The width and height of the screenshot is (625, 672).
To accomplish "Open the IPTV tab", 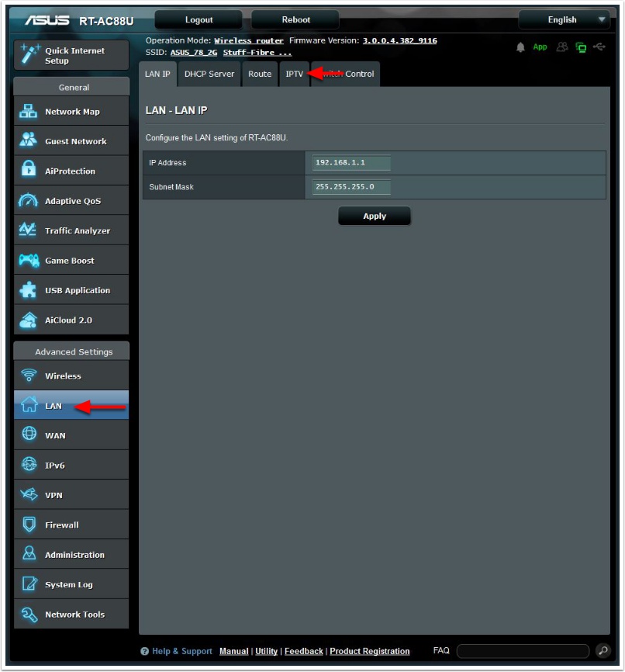I will point(295,74).
